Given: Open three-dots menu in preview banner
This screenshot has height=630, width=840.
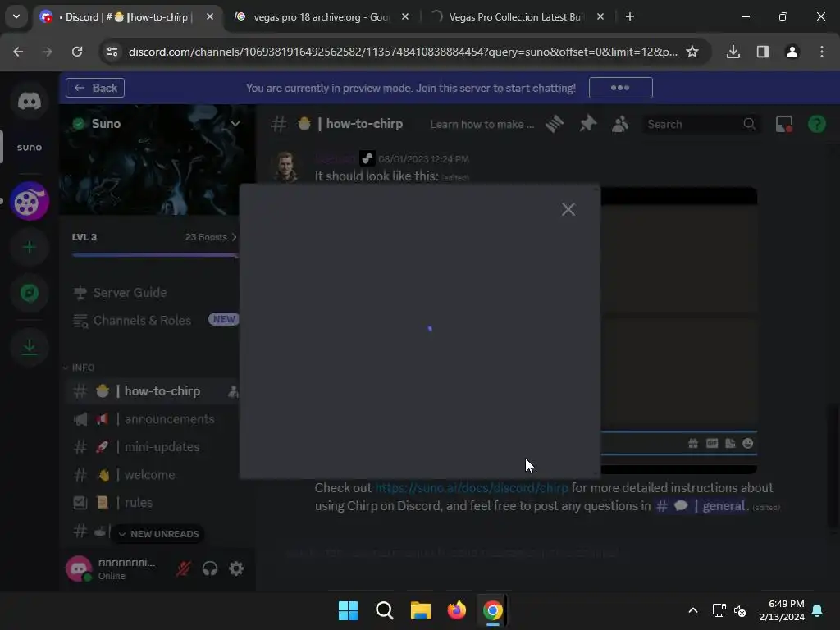Looking at the screenshot, I should pos(620,88).
